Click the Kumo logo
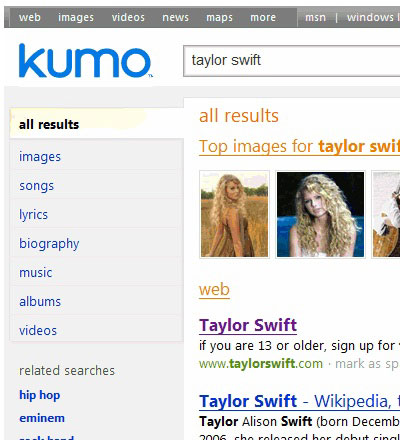 85,61
